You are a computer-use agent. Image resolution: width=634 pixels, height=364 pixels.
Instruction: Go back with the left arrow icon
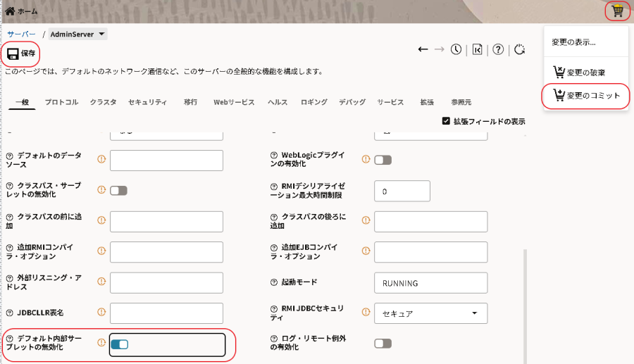pyautogui.click(x=423, y=49)
